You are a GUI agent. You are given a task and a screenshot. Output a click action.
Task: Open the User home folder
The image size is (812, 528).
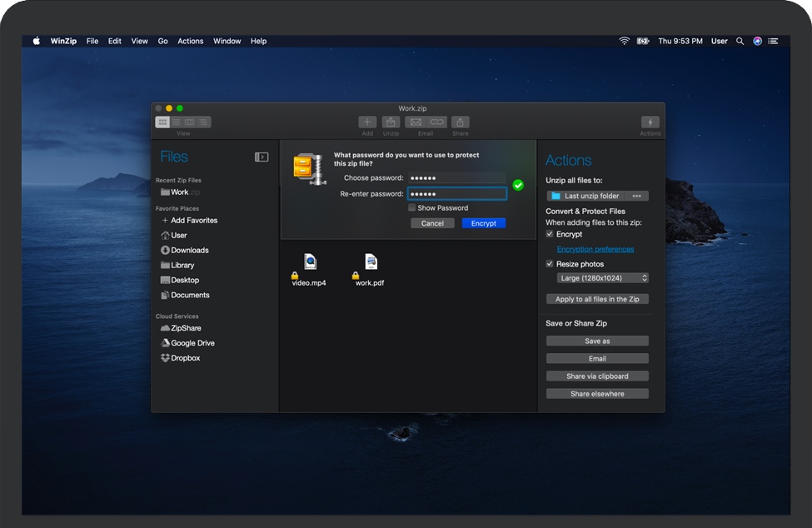click(x=173, y=235)
